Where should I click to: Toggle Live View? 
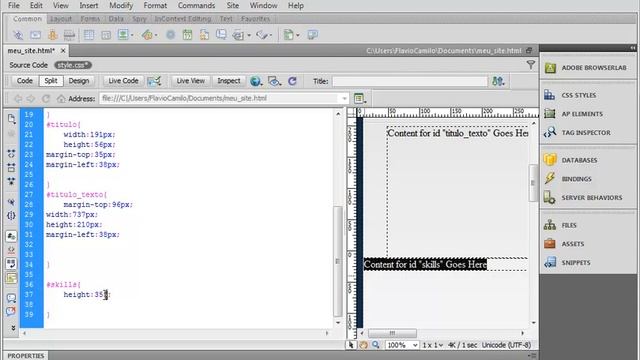click(191, 81)
